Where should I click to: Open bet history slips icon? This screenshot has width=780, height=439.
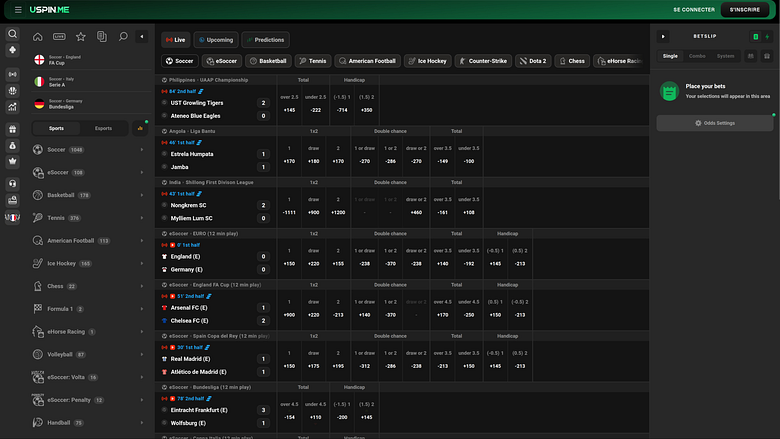pos(101,36)
